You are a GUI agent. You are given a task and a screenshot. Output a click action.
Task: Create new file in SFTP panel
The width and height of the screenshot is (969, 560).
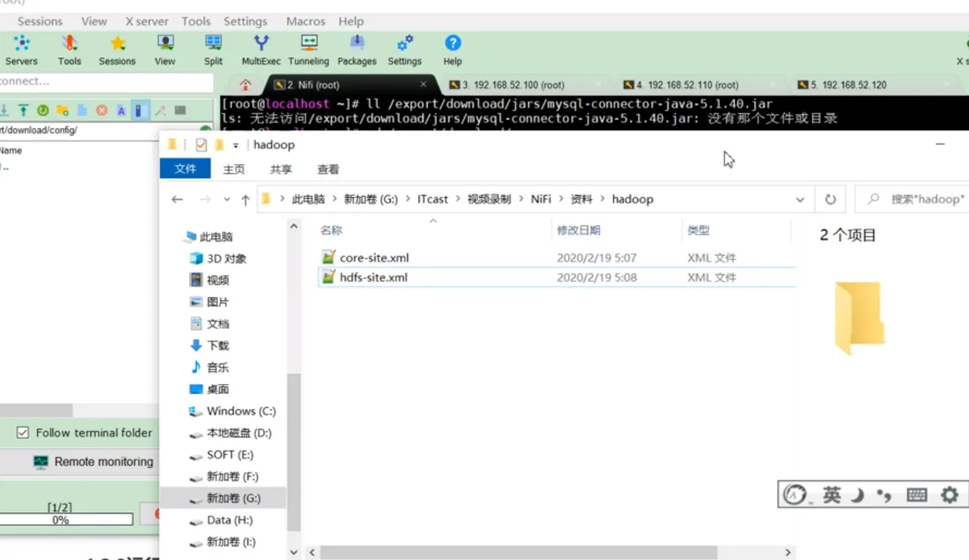coord(82,110)
